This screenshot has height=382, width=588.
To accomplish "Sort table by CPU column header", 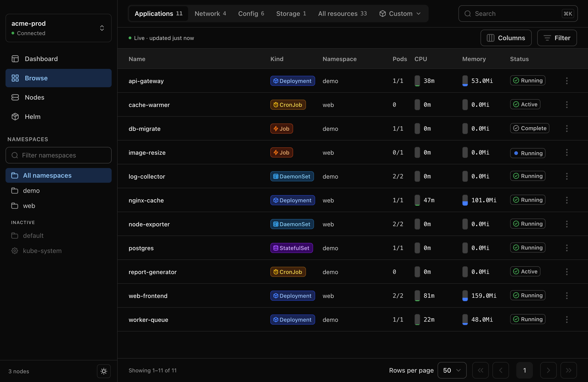I will point(421,59).
